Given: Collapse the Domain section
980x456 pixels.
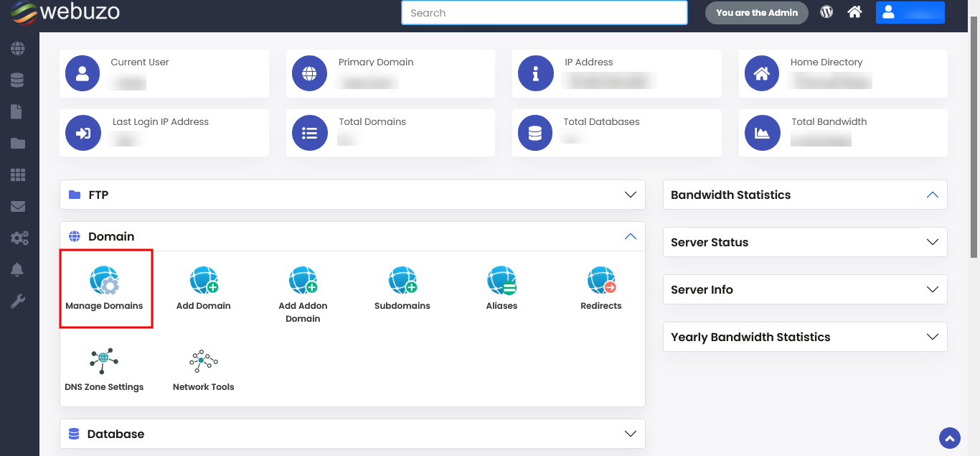Looking at the screenshot, I should 631,236.
